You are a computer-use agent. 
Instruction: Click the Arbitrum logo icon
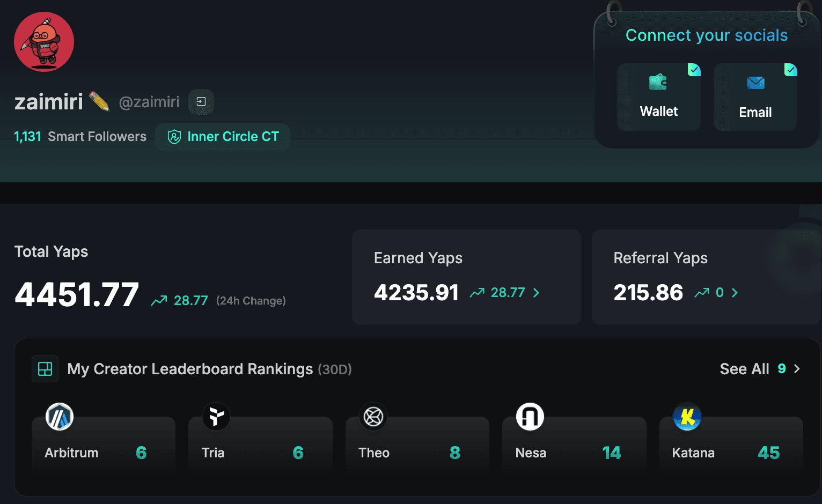coord(60,417)
